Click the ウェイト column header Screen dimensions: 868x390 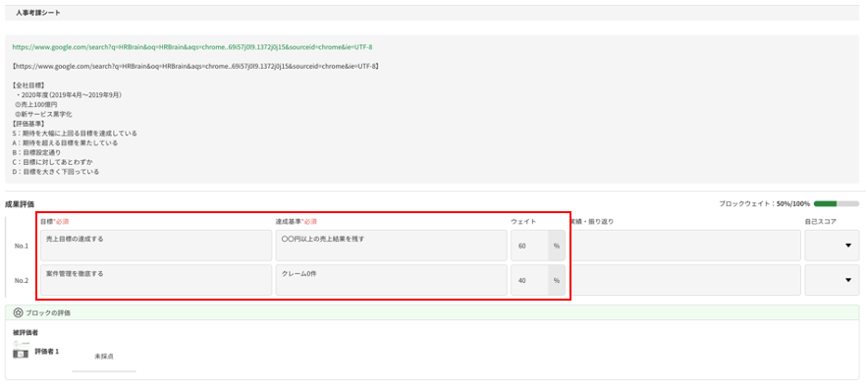click(522, 222)
